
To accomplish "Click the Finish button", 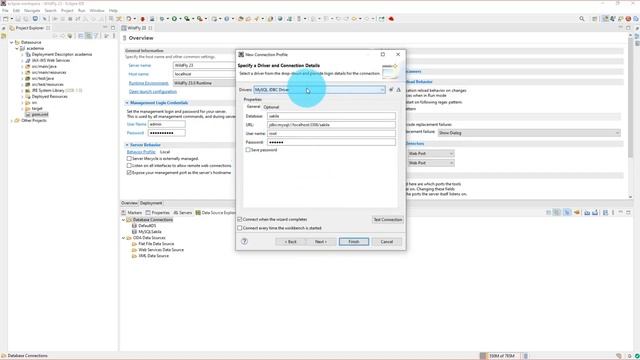I will 354,242.
